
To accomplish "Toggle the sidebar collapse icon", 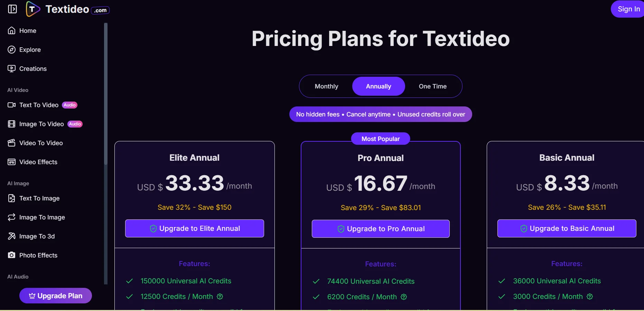I will point(12,9).
